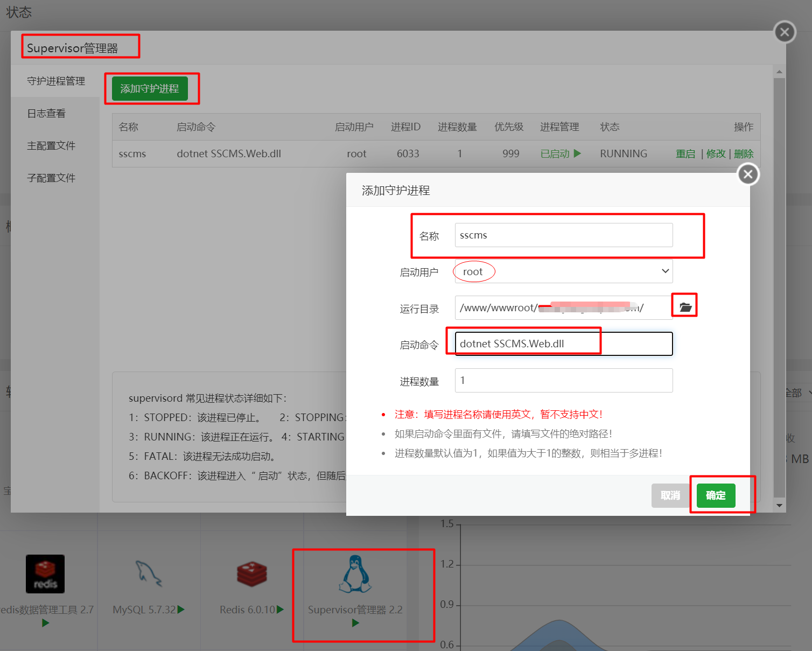Screen dimensions: 812x651
Task: Click 删除 link for sscms
Action: (x=744, y=153)
